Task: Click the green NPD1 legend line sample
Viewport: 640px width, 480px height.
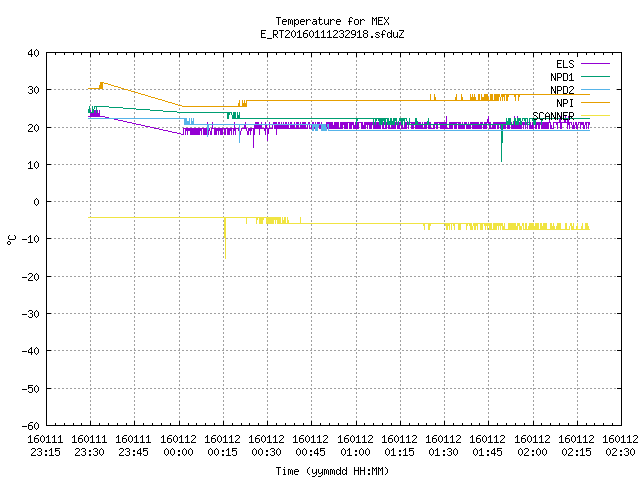Action: click(595, 76)
